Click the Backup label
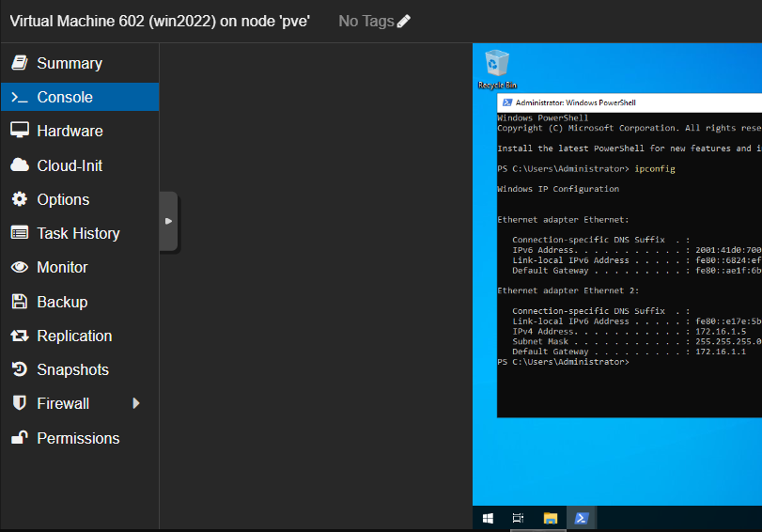 (x=62, y=302)
